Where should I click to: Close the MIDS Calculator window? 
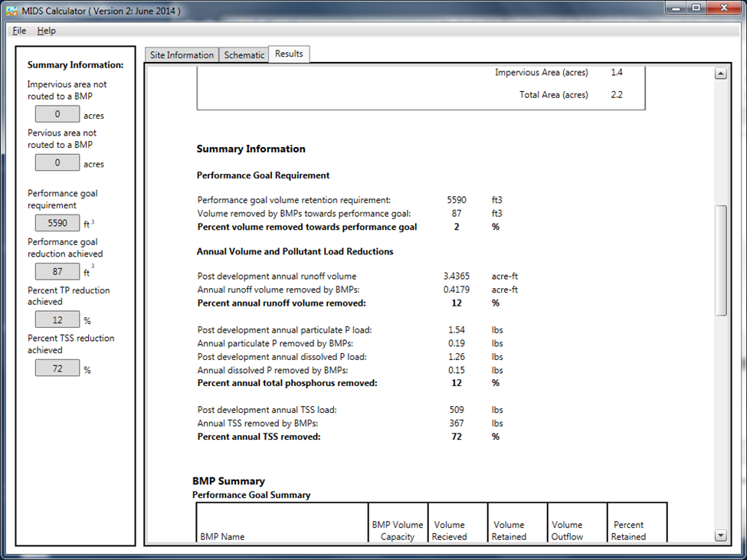(724, 8)
